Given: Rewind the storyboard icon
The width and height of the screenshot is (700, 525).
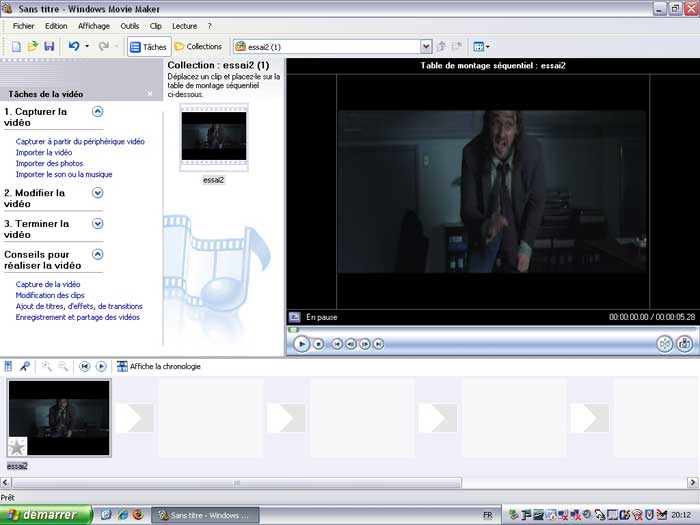Looking at the screenshot, I should click(84, 367).
